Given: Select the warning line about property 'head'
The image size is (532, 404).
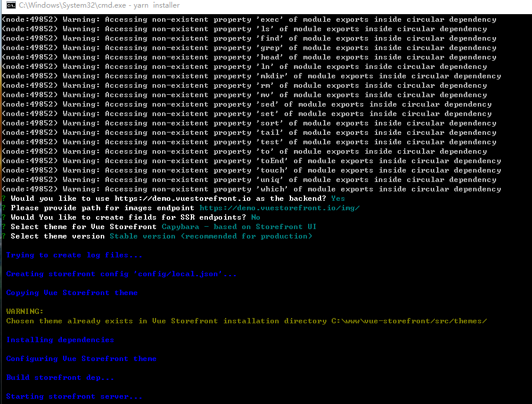Looking at the screenshot, I should coord(249,57).
